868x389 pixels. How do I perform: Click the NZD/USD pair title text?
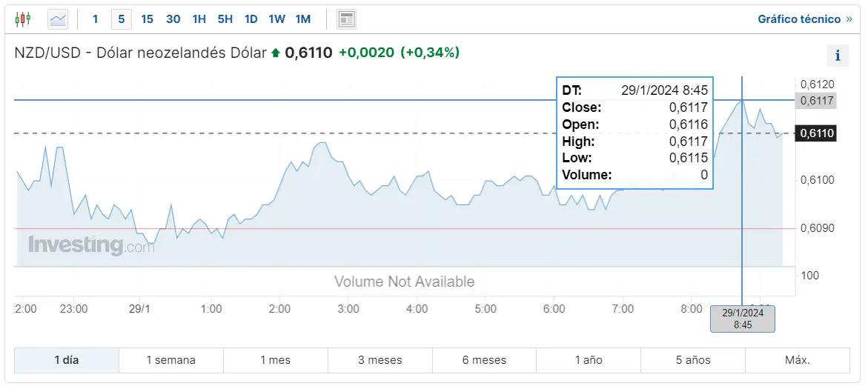coord(141,53)
